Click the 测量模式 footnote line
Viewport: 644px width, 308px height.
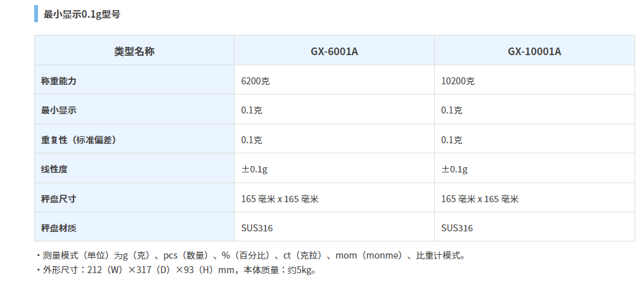coord(254,255)
